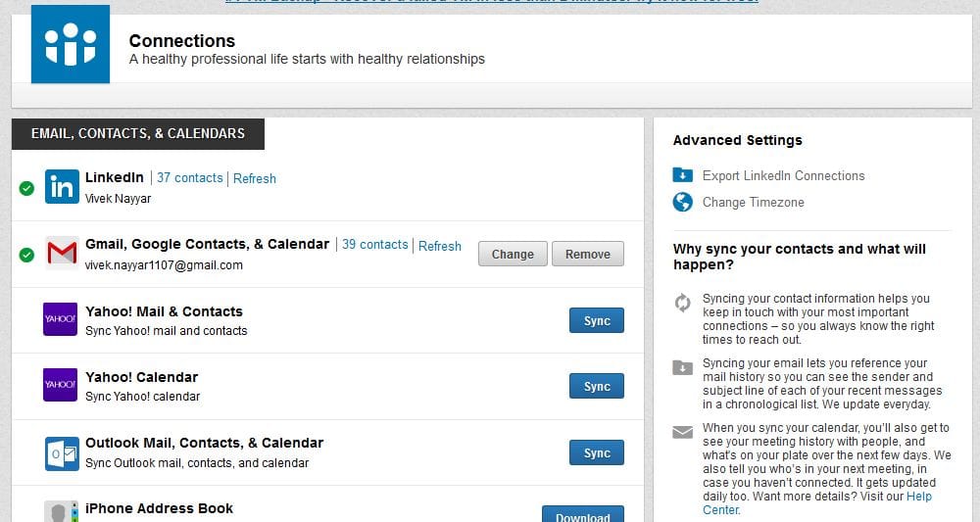This screenshot has height=522, width=980.
Task: Click the LinkedIn logo icon
Action: coord(62,186)
